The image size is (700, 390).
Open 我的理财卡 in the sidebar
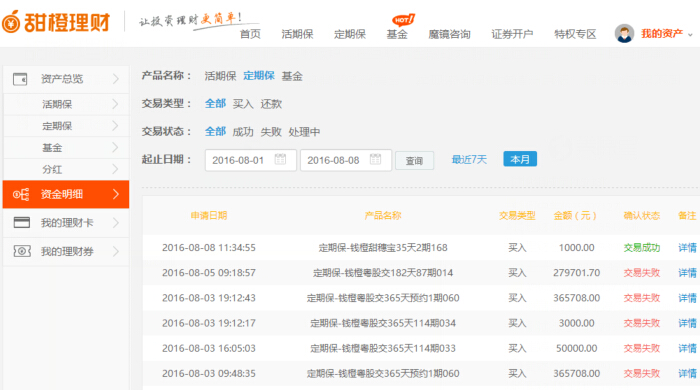67,223
